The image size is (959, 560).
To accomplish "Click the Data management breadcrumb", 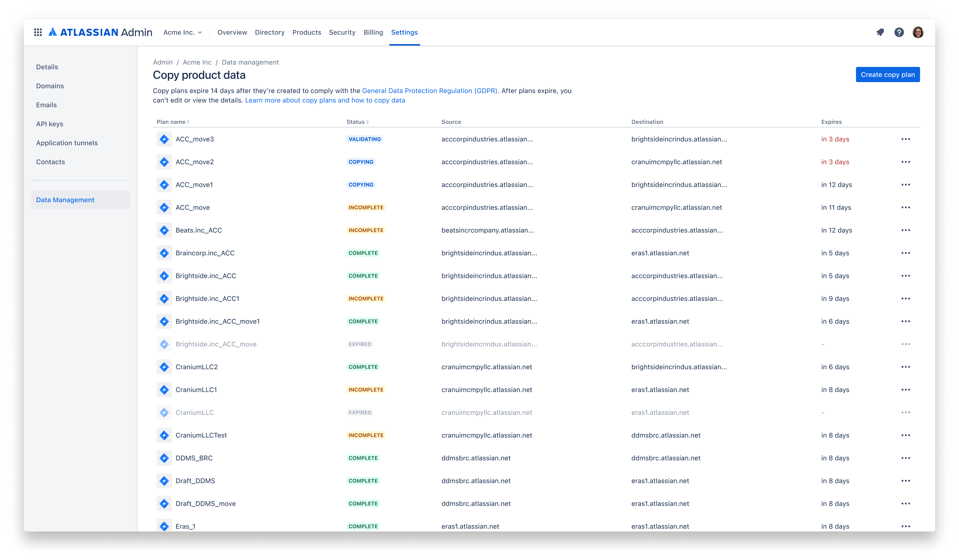I will pyautogui.click(x=250, y=62).
